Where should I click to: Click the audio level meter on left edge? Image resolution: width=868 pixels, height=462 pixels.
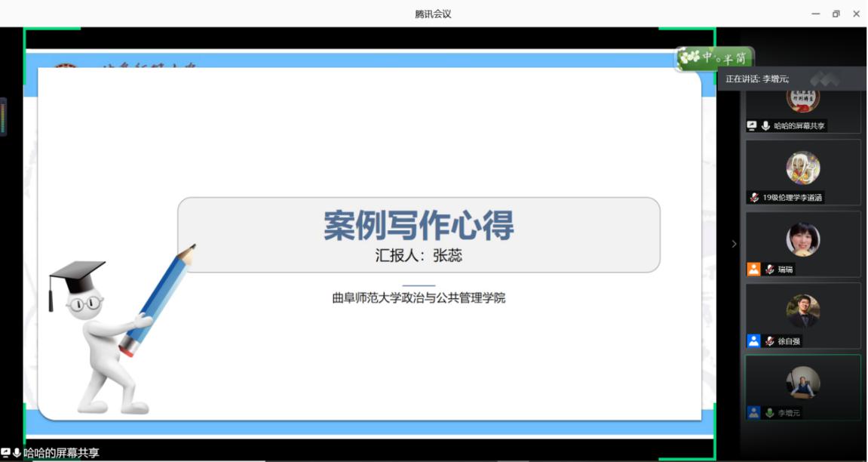[3, 117]
